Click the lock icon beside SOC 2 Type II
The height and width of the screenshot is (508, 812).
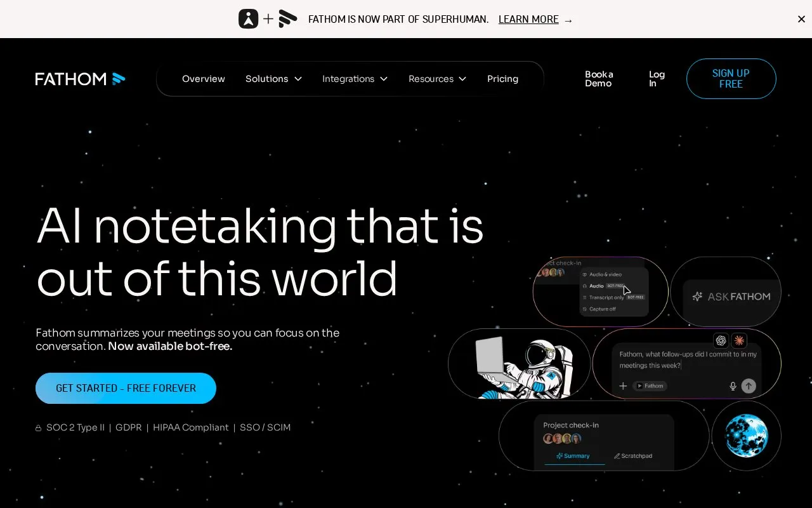tap(39, 428)
